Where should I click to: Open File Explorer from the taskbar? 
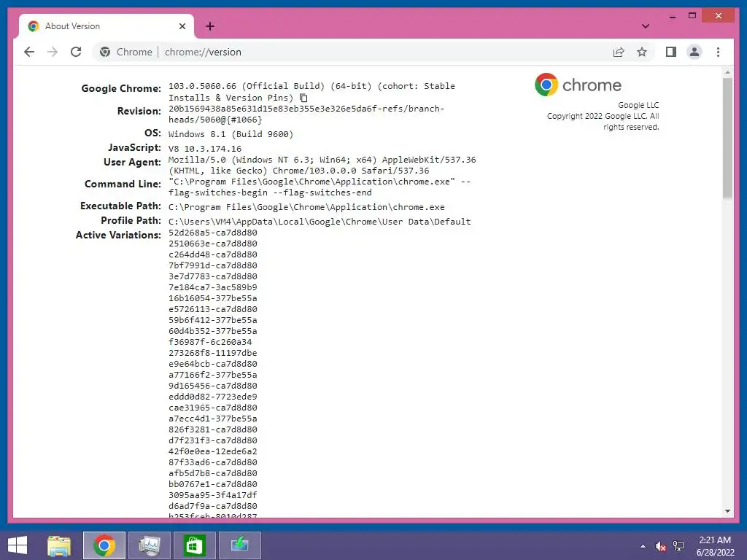pos(59,545)
